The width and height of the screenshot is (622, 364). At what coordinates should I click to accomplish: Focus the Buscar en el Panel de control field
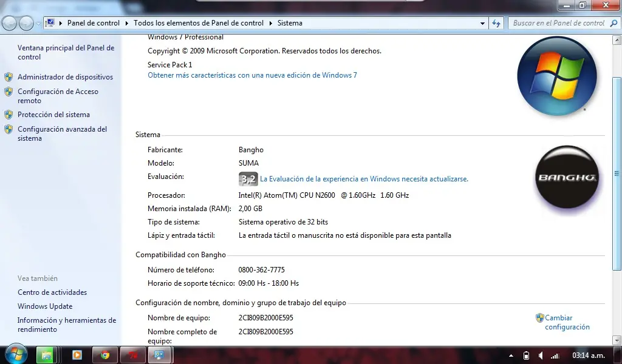(559, 24)
